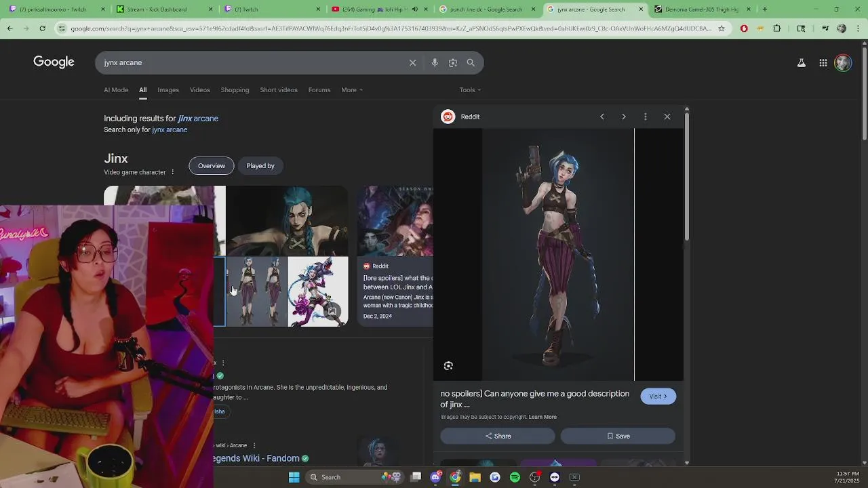Open the three-dot menu in the image preview panel
The image size is (868, 488).
646,117
